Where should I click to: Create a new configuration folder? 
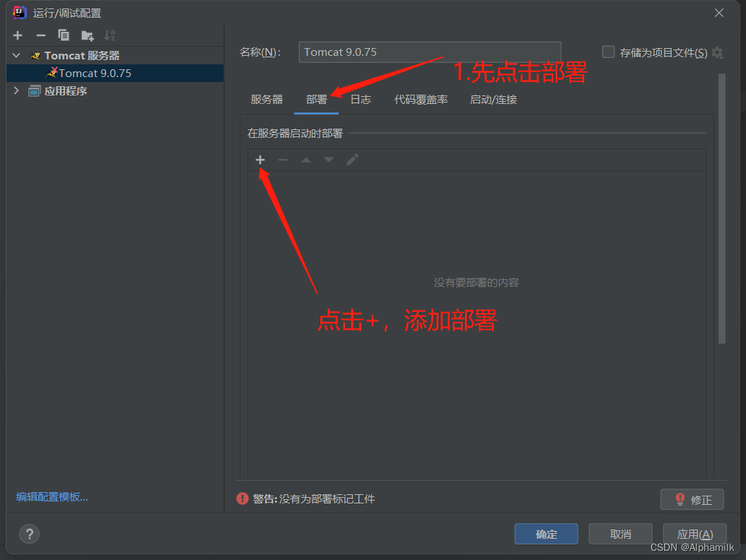(x=87, y=35)
